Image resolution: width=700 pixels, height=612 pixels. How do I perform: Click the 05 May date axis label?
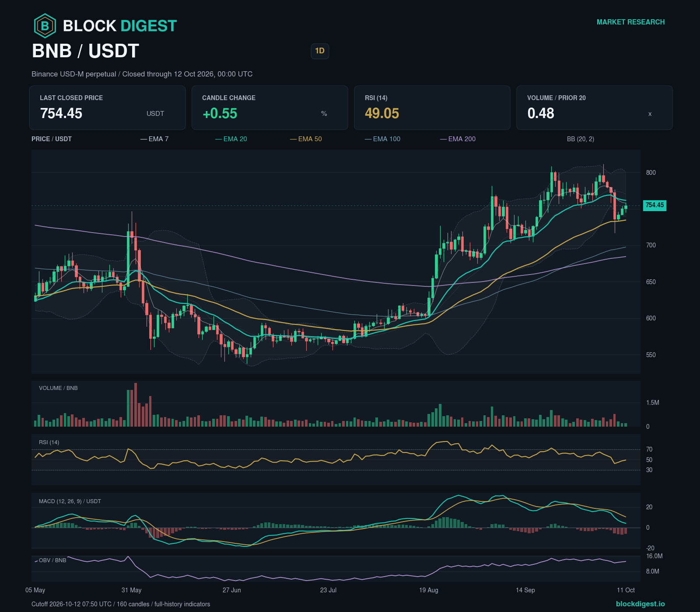click(x=35, y=590)
